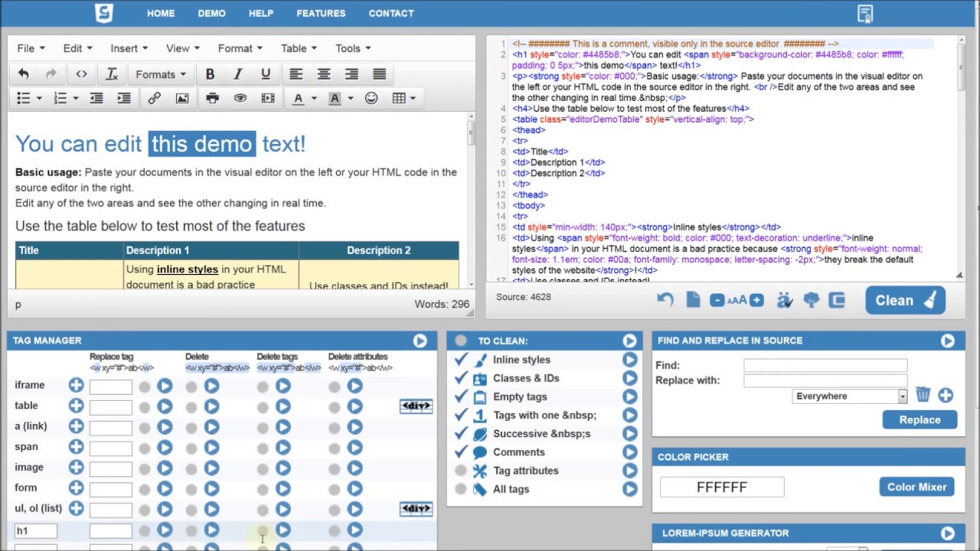Image resolution: width=980 pixels, height=551 pixels.
Task: Print the document
Action: (x=212, y=98)
